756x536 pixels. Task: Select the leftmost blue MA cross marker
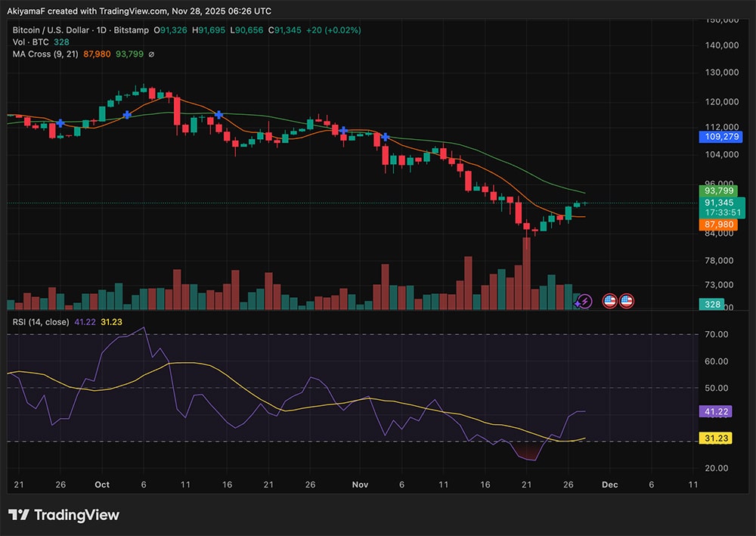point(60,122)
